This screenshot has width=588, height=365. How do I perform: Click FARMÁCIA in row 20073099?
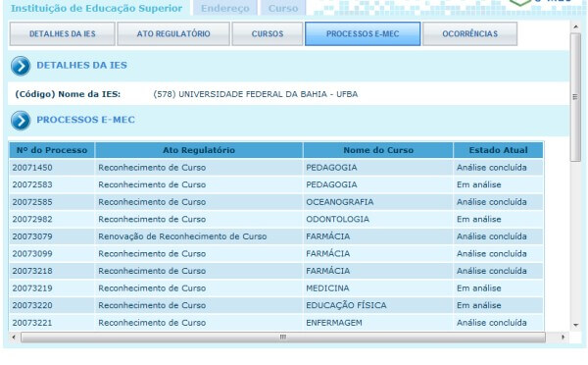pos(328,254)
